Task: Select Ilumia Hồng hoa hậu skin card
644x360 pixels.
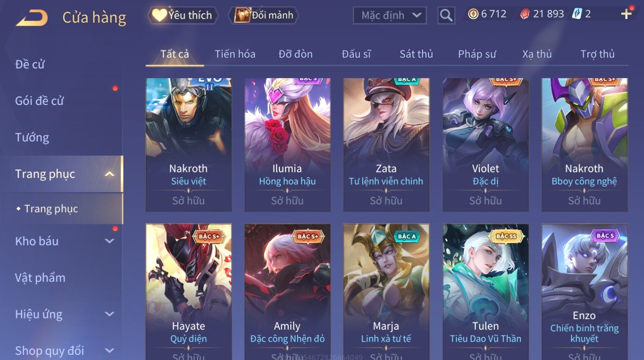Action: click(287, 145)
